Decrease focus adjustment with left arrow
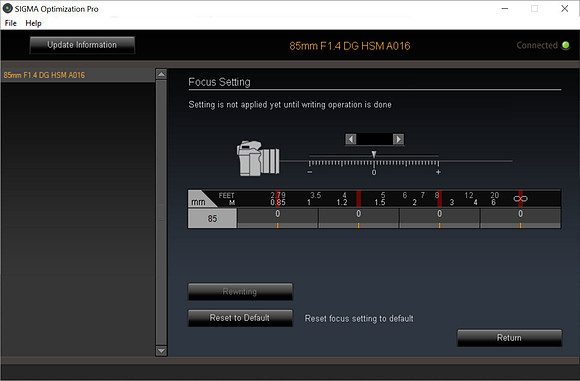 coord(351,139)
